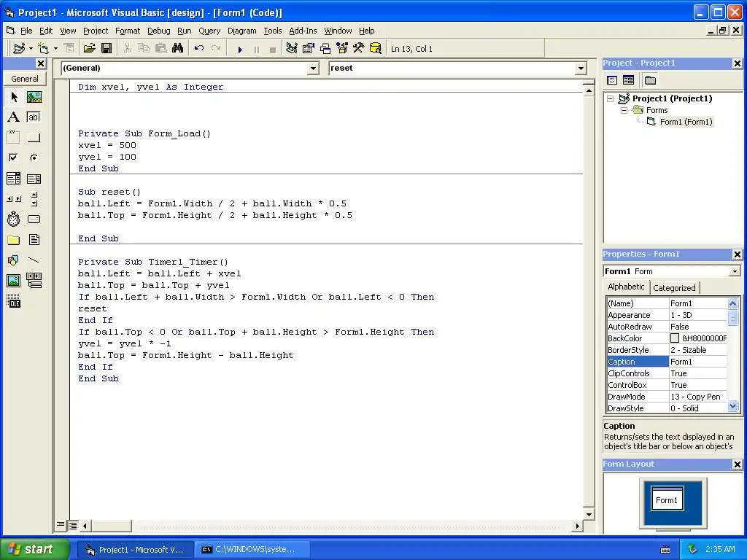Image resolution: width=747 pixels, height=560 pixels.
Task: Open the Debug menu
Action: point(158,31)
